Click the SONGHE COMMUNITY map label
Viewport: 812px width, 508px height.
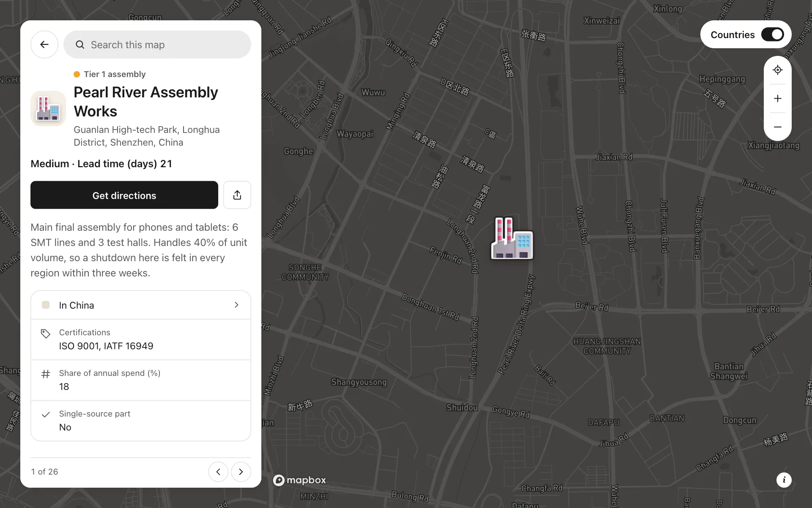(305, 272)
